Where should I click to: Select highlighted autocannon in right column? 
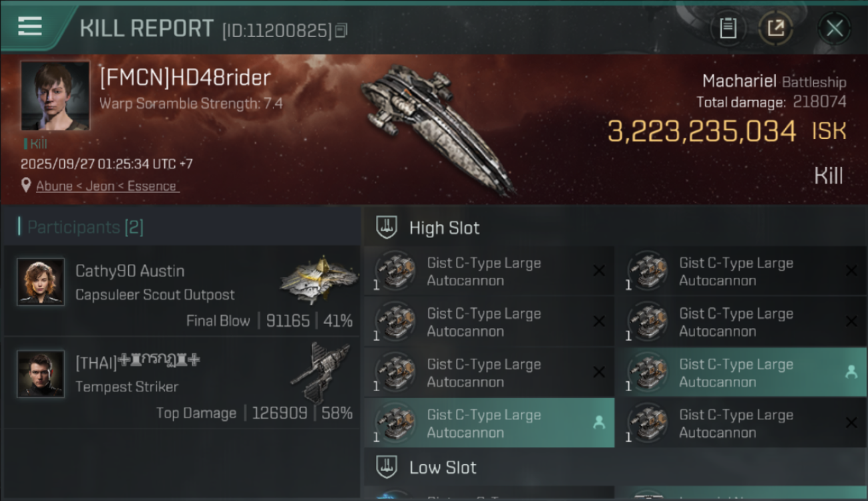[740, 373]
